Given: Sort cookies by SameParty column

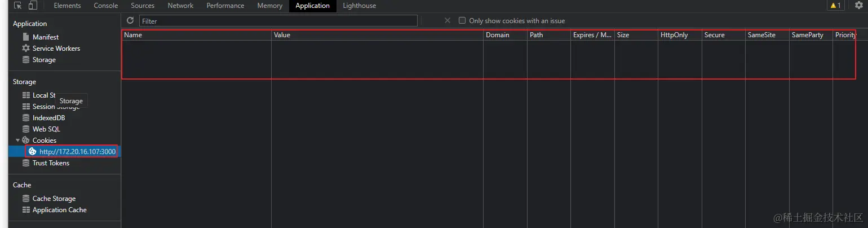Looking at the screenshot, I should click(x=811, y=35).
